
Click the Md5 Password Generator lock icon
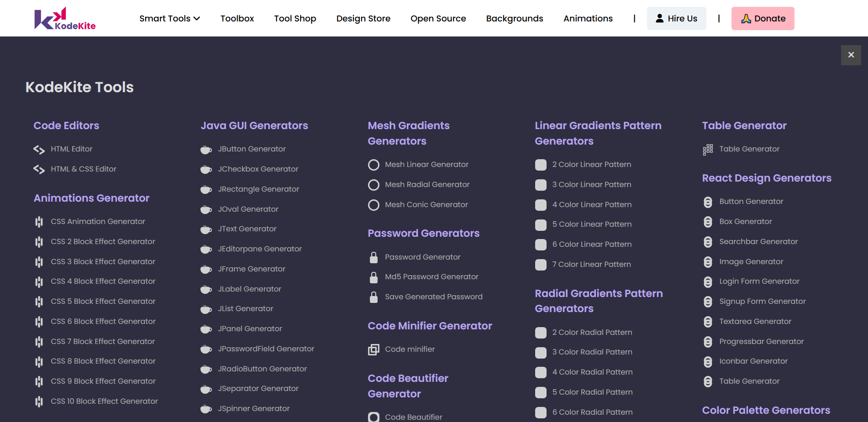point(374,277)
